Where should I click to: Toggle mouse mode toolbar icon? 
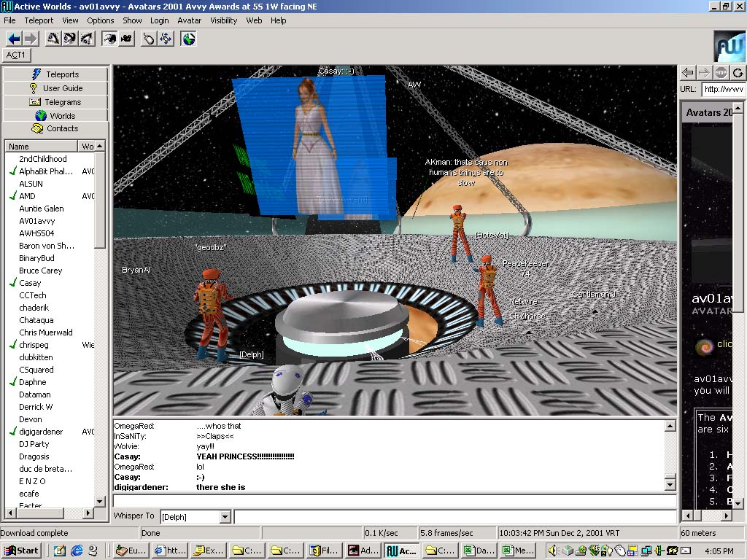149,39
